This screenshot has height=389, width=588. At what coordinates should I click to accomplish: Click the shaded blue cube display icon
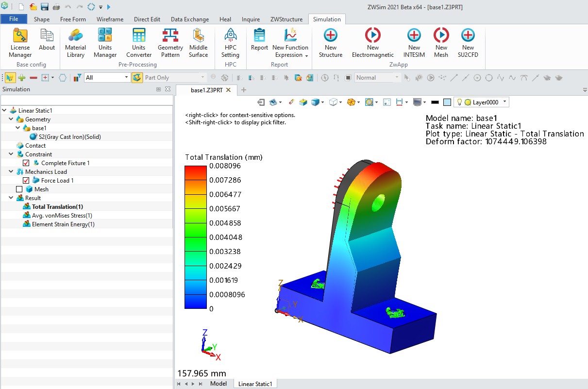pos(316,102)
